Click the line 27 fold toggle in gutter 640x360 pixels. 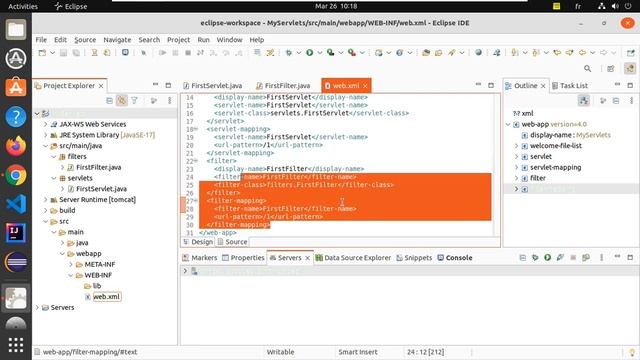[196, 200]
